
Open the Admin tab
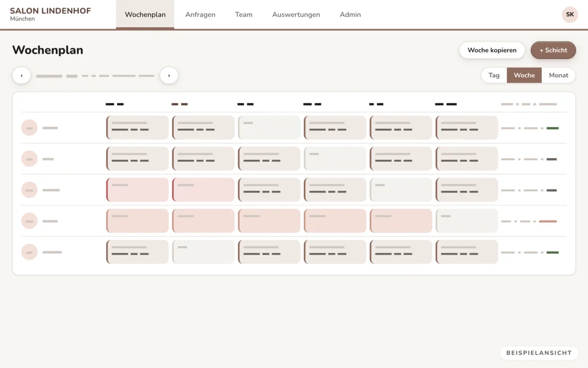point(350,14)
